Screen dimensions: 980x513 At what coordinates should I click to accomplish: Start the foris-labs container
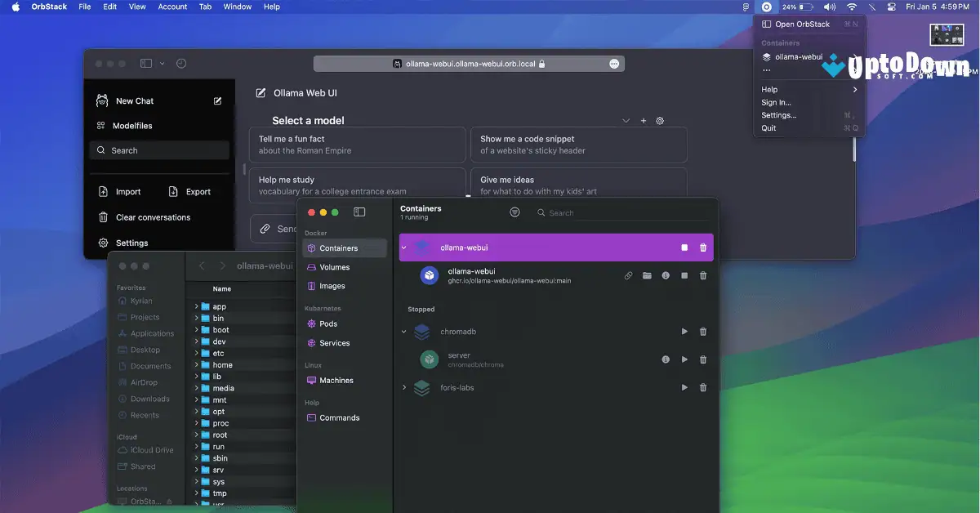click(684, 387)
